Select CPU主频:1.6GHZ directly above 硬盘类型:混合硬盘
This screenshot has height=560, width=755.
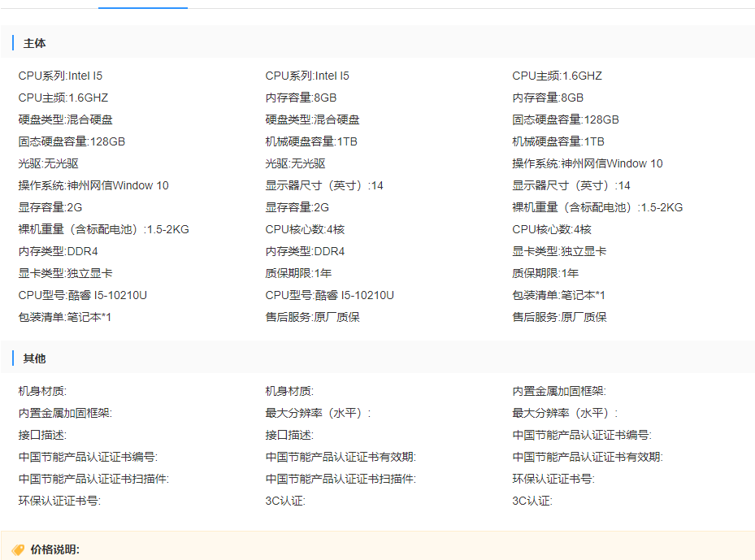click(x=63, y=98)
